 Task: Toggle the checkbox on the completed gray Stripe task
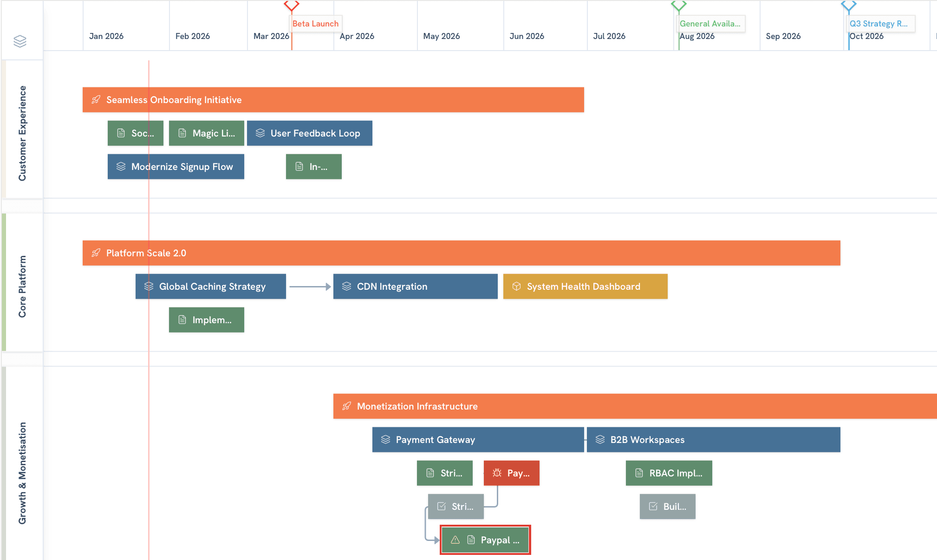coord(440,507)
